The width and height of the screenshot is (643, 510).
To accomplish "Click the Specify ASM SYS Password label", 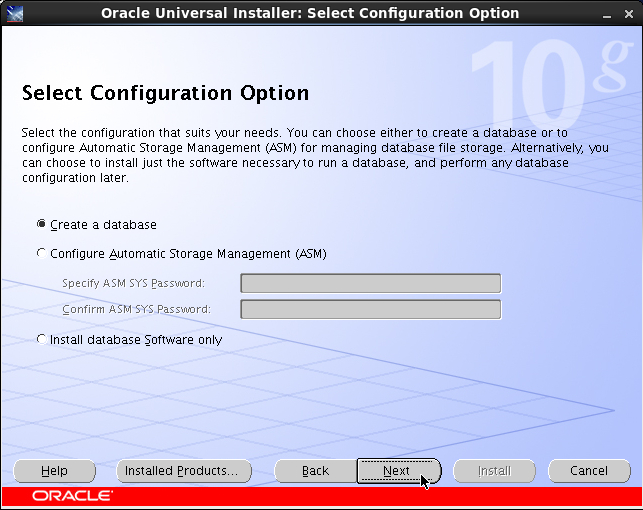I will 133,283.
